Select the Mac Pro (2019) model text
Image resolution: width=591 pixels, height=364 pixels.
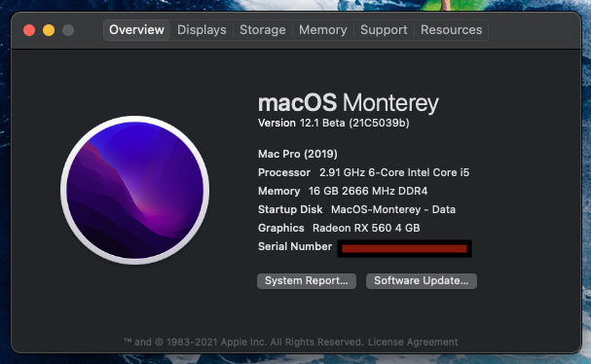(298, 154)
